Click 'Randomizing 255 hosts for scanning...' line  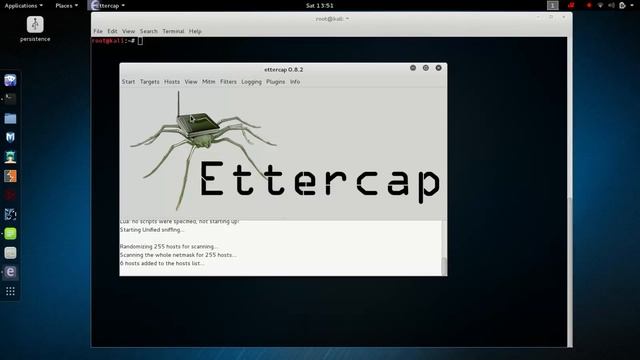point(169,247)
